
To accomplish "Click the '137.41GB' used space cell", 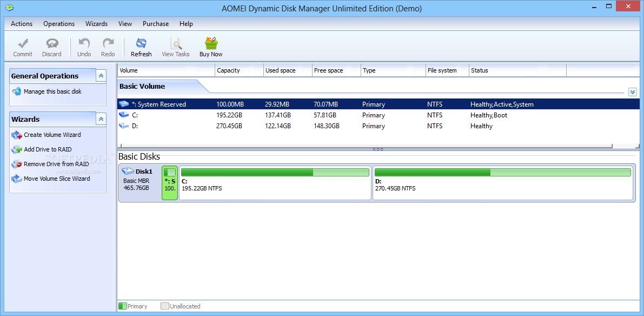I will point(278,115).
